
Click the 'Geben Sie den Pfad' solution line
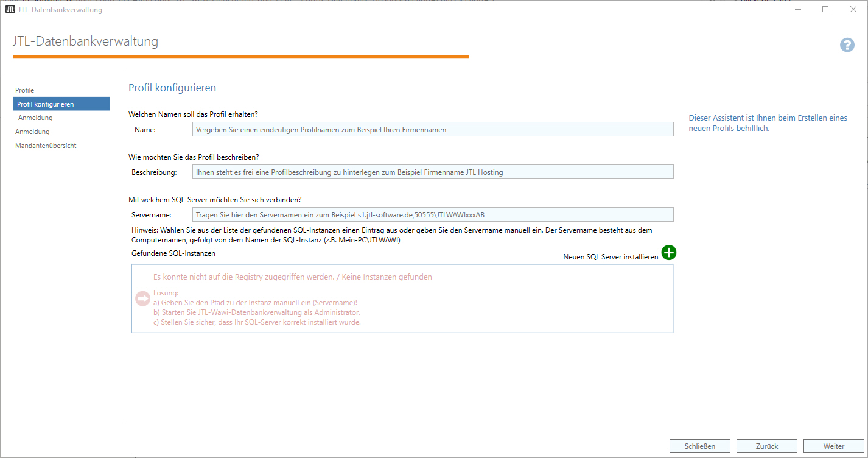(x=255, y=303)
